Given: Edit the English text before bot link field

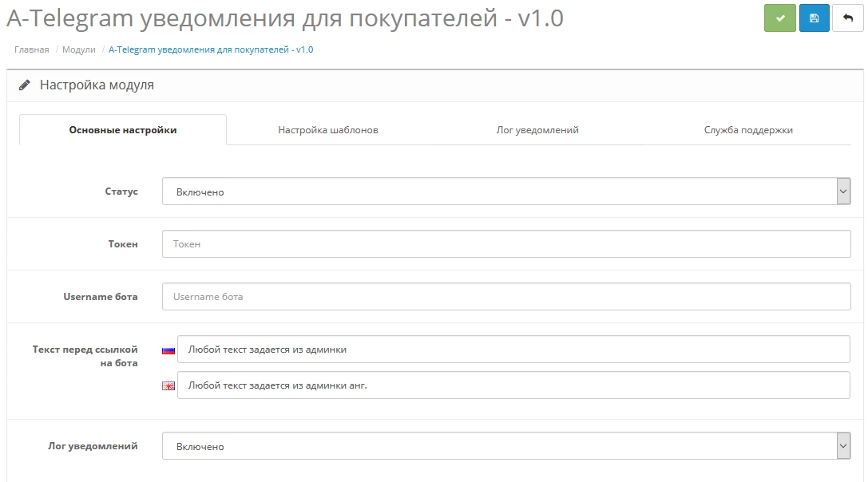Looking at the screenshot, I should coord(513,385).
